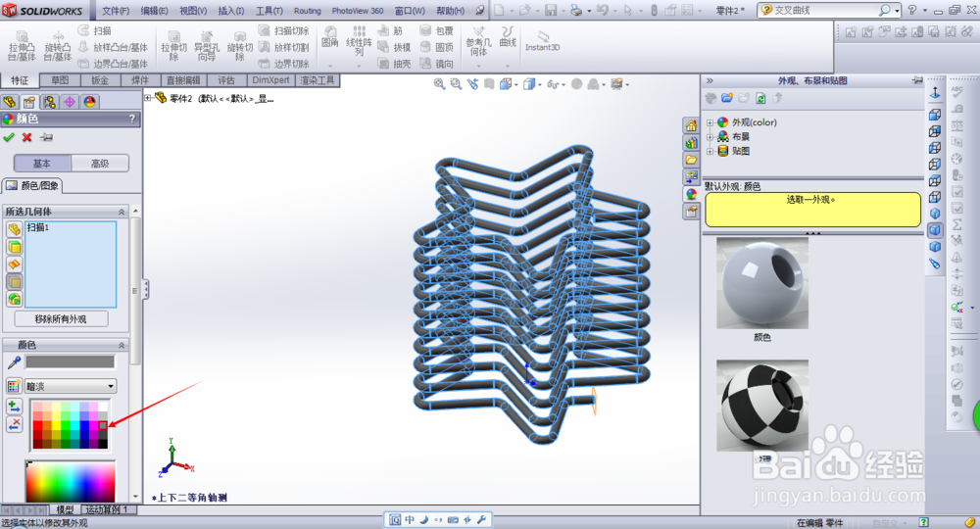980x529 pixels.
Task: Open the PropertyManager tab icon
Action: (28, 102)
